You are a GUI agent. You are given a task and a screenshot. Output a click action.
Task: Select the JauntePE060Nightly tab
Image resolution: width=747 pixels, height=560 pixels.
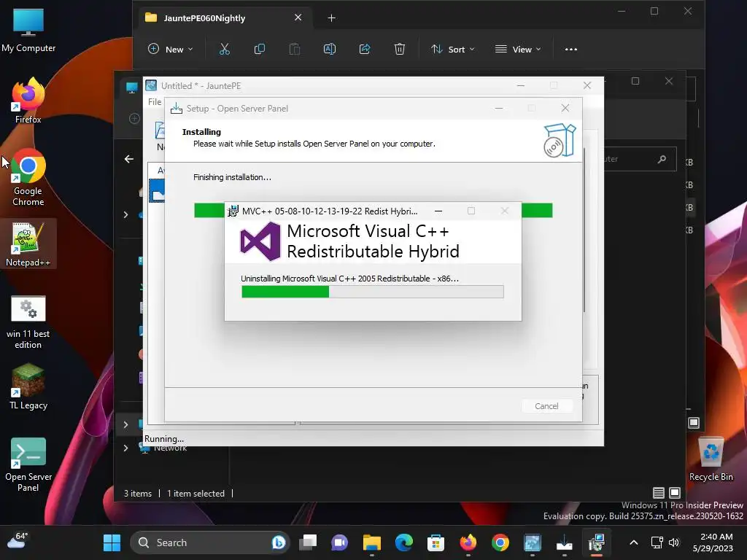pyautogui.click(x=224, y=18)
